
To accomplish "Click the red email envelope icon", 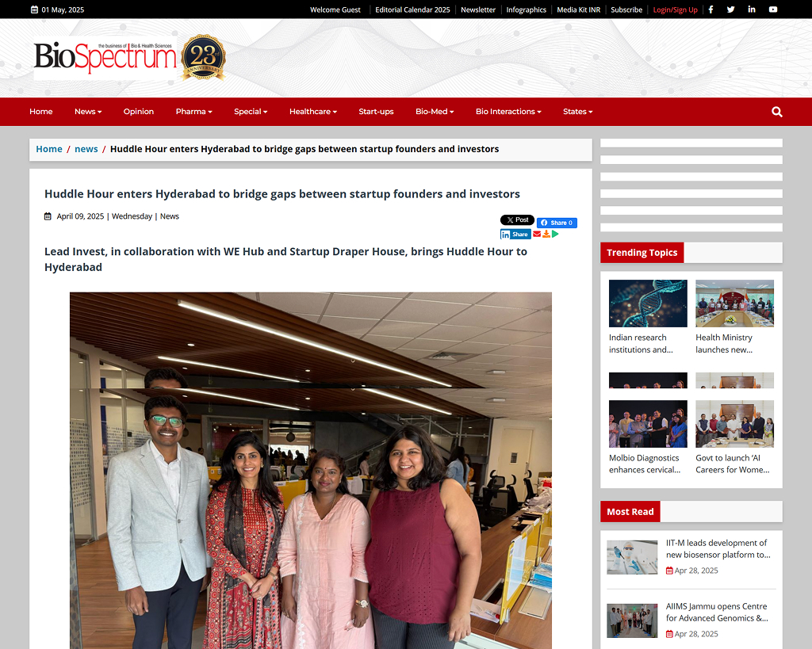I will (x=537, y=234).
